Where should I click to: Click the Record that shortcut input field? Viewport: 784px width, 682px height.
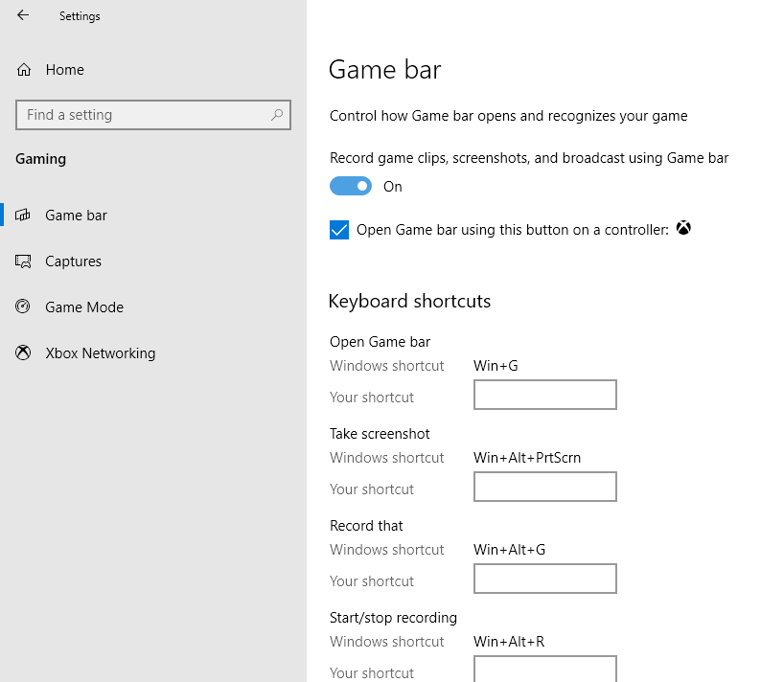click(x=544, y=579)
